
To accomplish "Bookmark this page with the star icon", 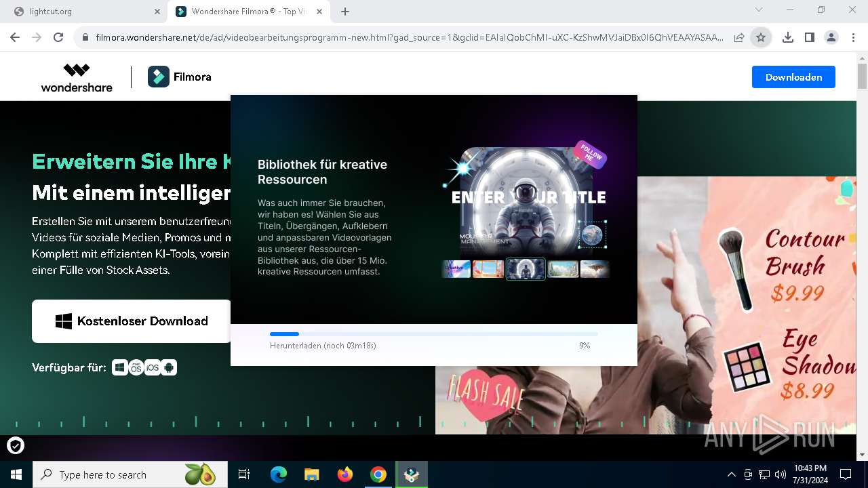I will [x=761, y=38].
